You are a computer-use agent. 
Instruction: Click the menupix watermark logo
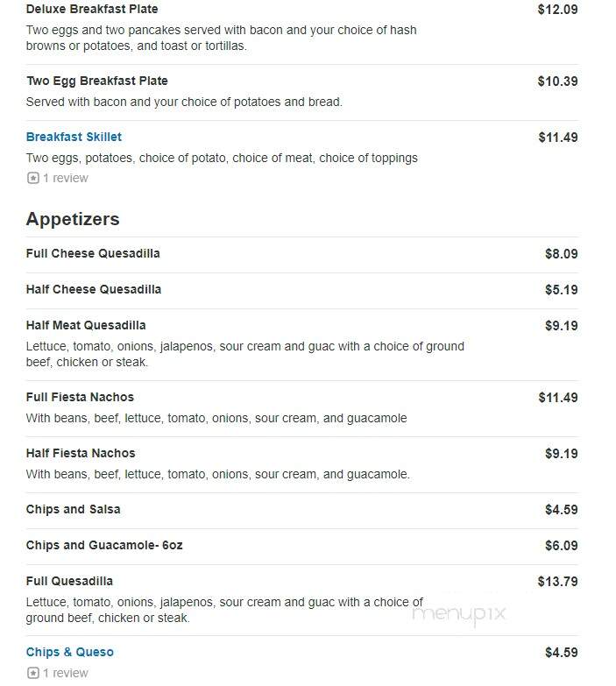pyautogui.click(x=459, y=614)
